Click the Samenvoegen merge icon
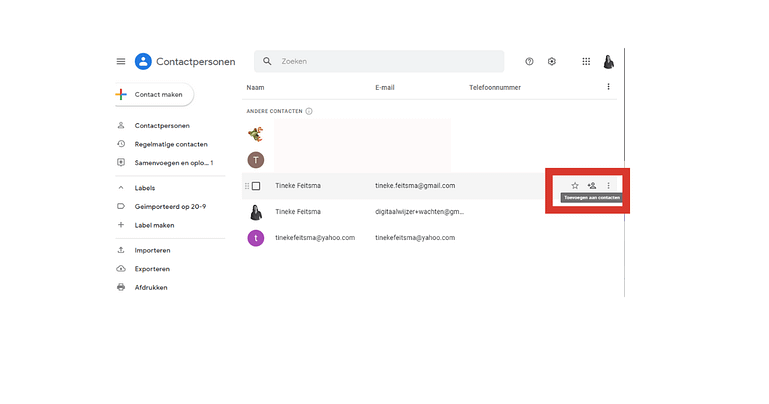The image size is (769, 404). 121,162
